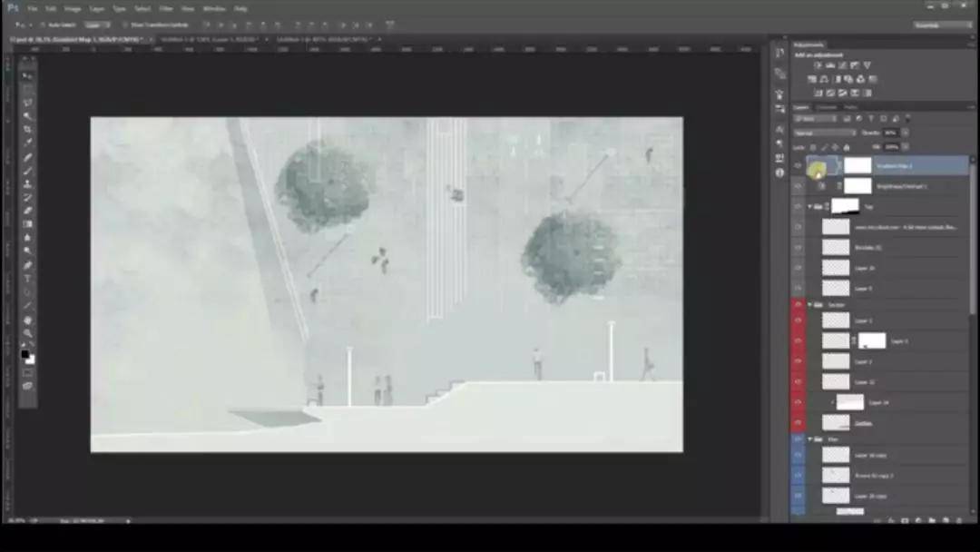The width and height of the screenshot is (980, 552).
Task: Toggle Quick Mask mode icon
Action: point(27,372)
